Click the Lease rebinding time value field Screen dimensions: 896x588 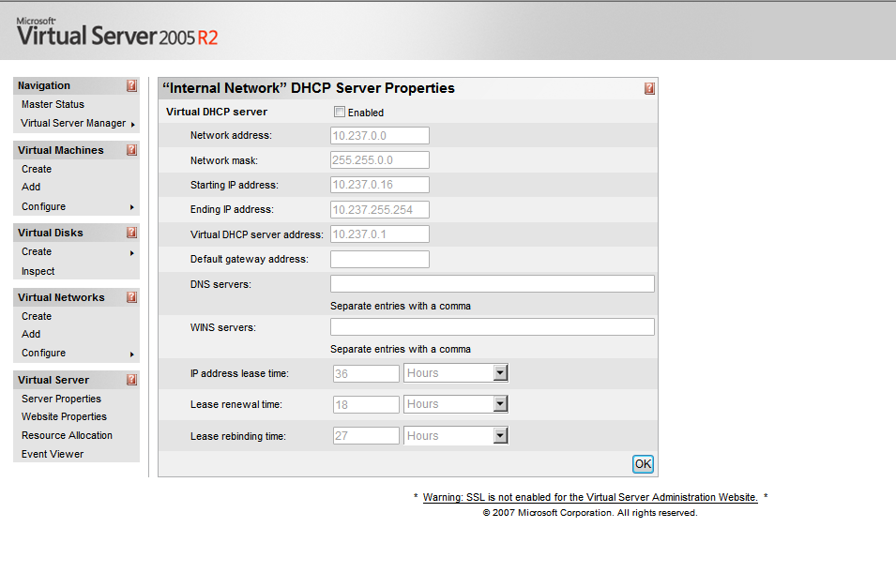[x=366, y=436]
